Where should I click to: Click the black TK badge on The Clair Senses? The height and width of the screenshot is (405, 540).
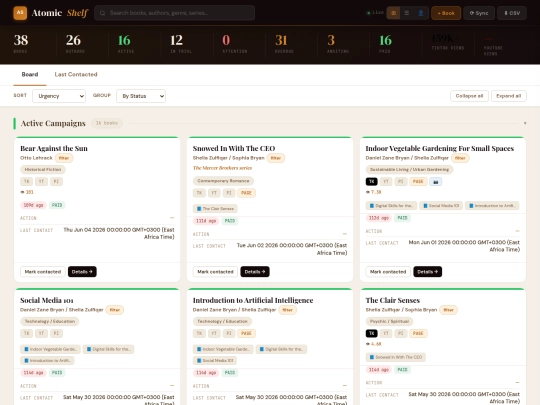(372, 333)
